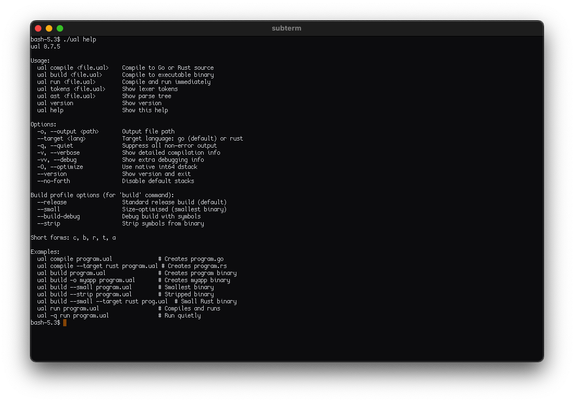Place cursor at the orange prompt block
Screen dimensions: 574x402
[65, 323]
